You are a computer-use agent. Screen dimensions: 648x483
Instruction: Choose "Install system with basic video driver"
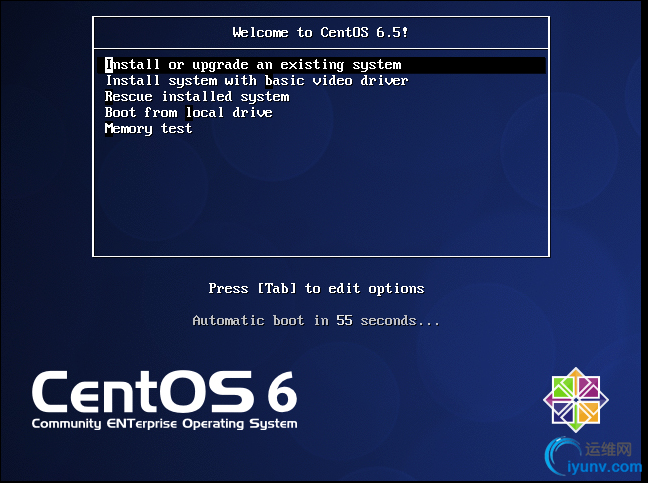(x=257, y=81)
